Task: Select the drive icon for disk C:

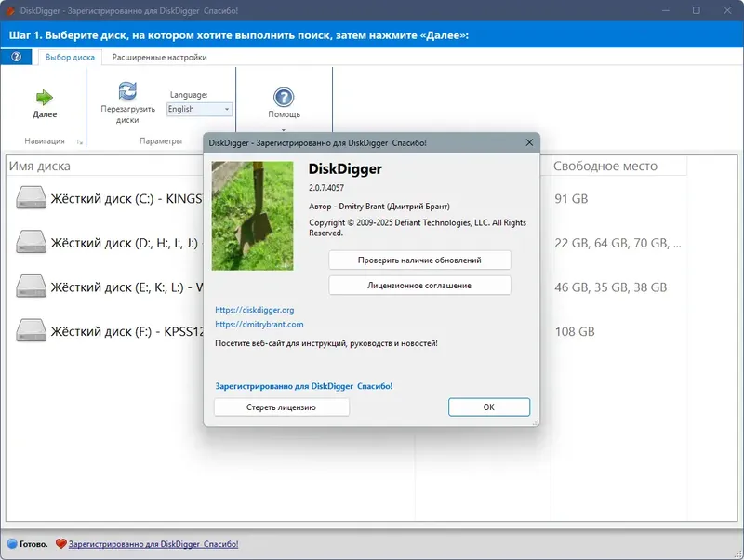Action: (x=32, y=198)
